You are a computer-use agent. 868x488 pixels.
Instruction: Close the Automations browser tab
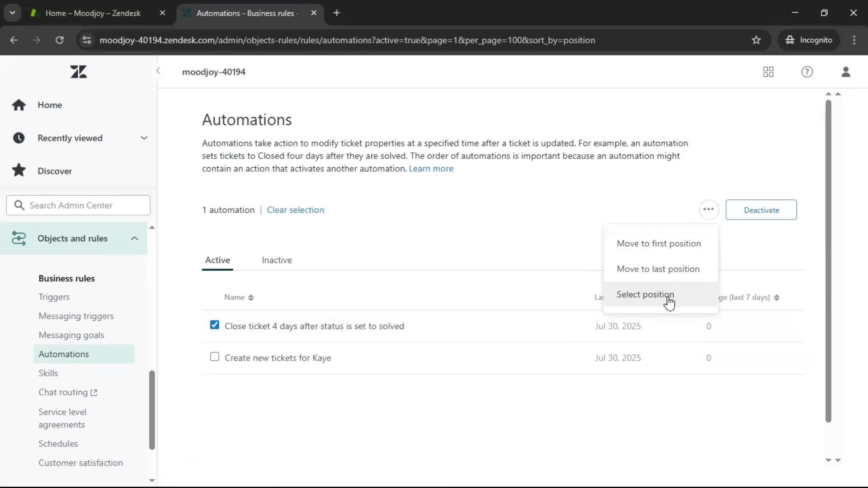point(314,13)
